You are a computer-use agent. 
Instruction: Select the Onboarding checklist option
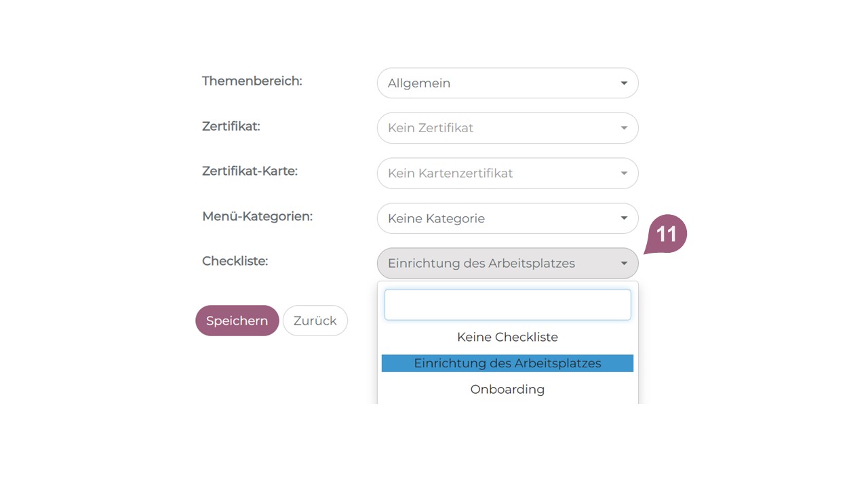point(507,390)
